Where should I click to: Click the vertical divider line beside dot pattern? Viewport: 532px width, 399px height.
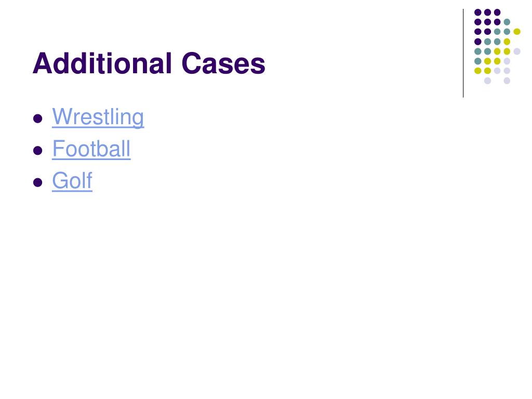pyautogui.click(x=463, y=54)
